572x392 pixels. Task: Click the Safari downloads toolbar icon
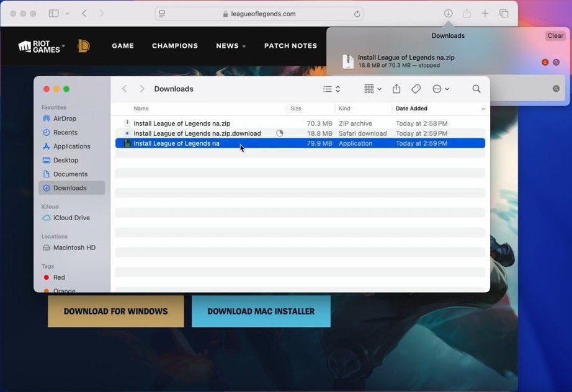pyautogui.click(x=448, y=14)
